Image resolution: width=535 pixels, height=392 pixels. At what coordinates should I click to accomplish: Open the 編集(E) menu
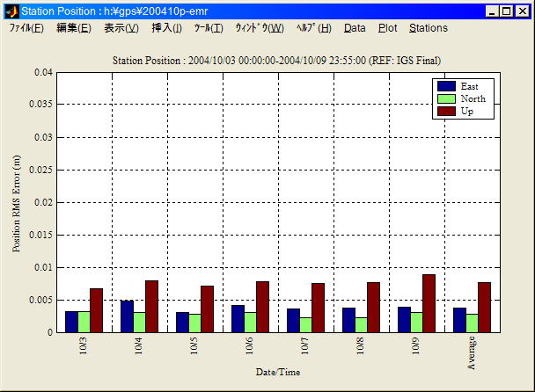(x=73, y=28)
